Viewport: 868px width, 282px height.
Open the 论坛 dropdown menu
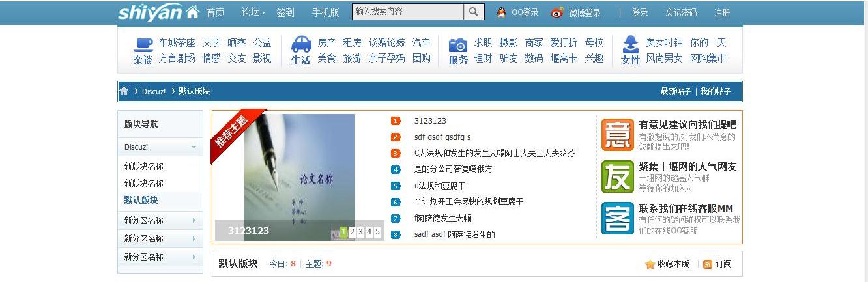pyautogui.click(x=253, y=12)
